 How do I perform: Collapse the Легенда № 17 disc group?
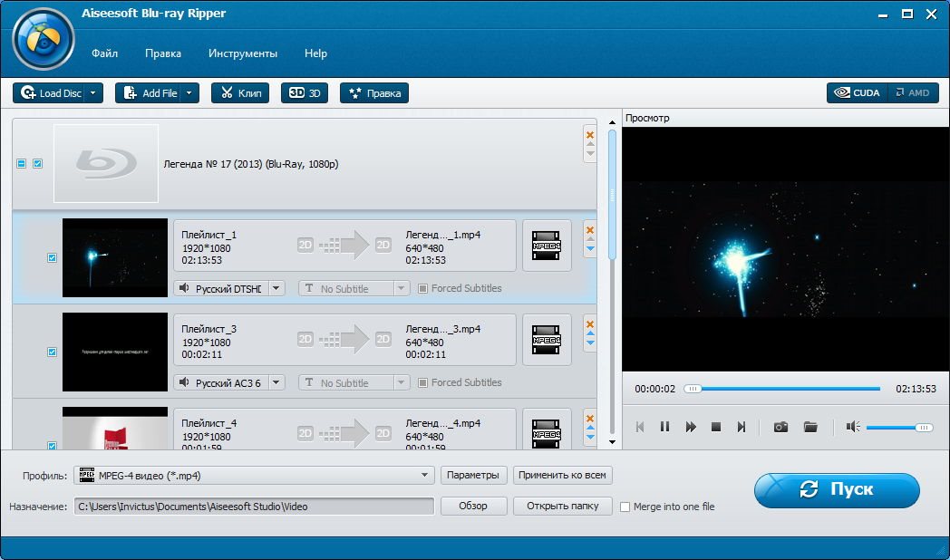pyautogui.click(x=21, y=163)
